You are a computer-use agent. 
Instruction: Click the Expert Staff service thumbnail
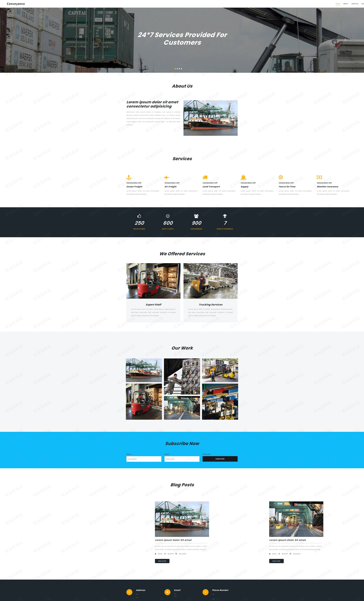point(153,280)
